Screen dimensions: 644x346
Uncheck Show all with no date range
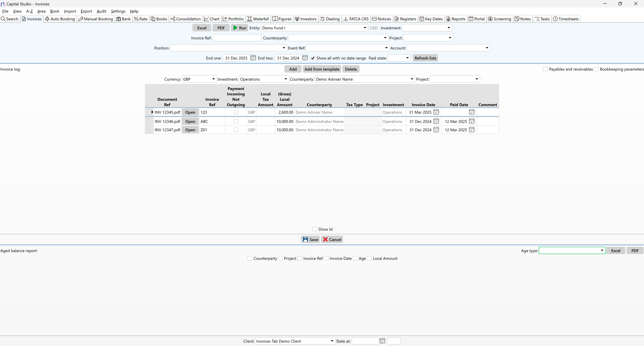coord(313,58)
